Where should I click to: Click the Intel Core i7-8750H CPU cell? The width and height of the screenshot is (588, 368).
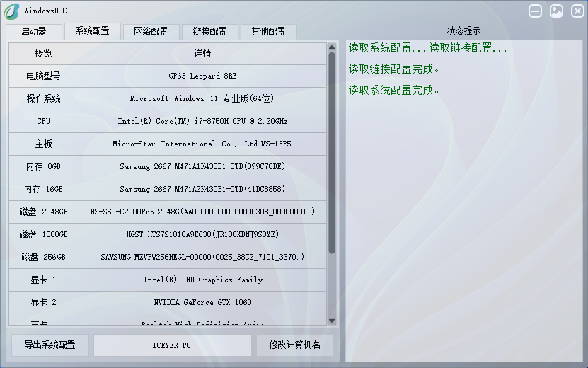pyautogui.click(x=202, y=121)
